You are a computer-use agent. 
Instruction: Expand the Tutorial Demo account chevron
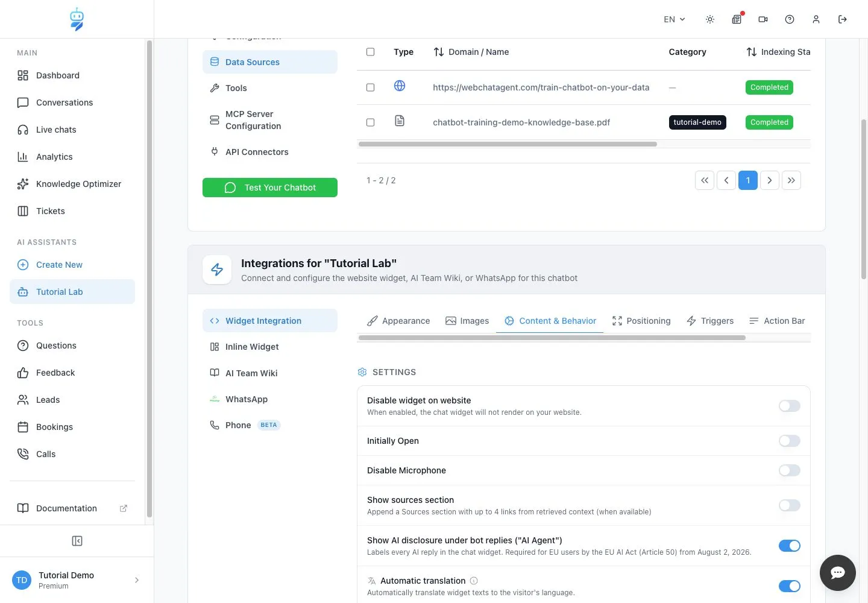click(x=137, y=580)
